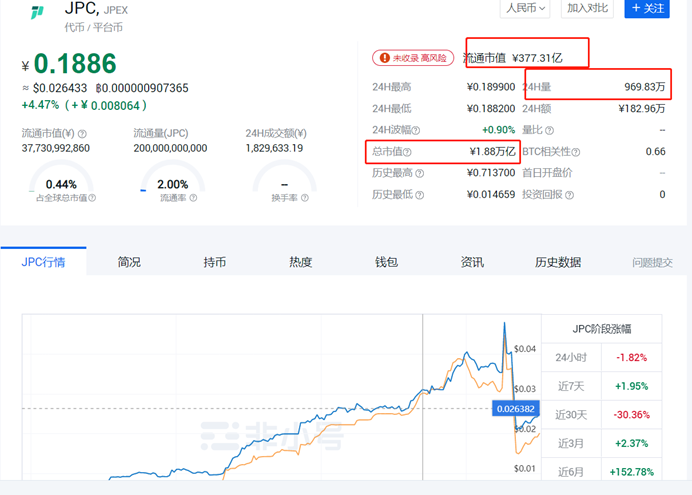Click help icon beside 占全球总市值
Image resolution: width=692 pixels, height=495 pixels.
[92, 198]
